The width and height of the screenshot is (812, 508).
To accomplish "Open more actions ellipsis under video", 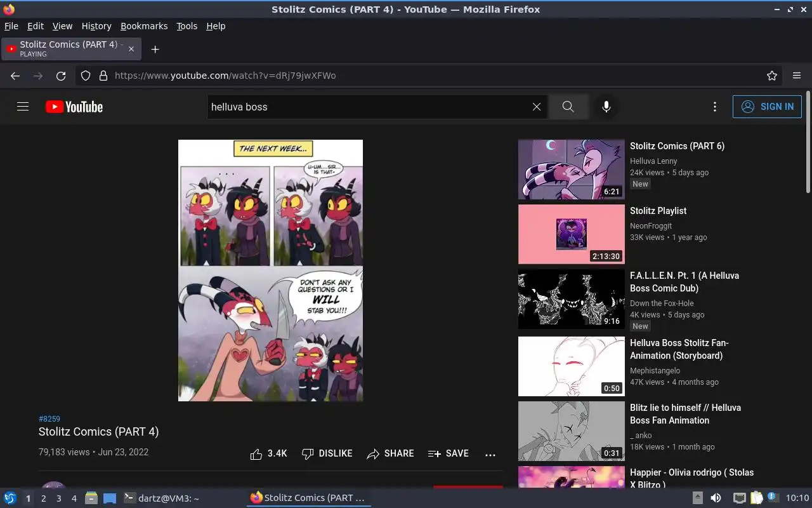I will click(490, 454).
